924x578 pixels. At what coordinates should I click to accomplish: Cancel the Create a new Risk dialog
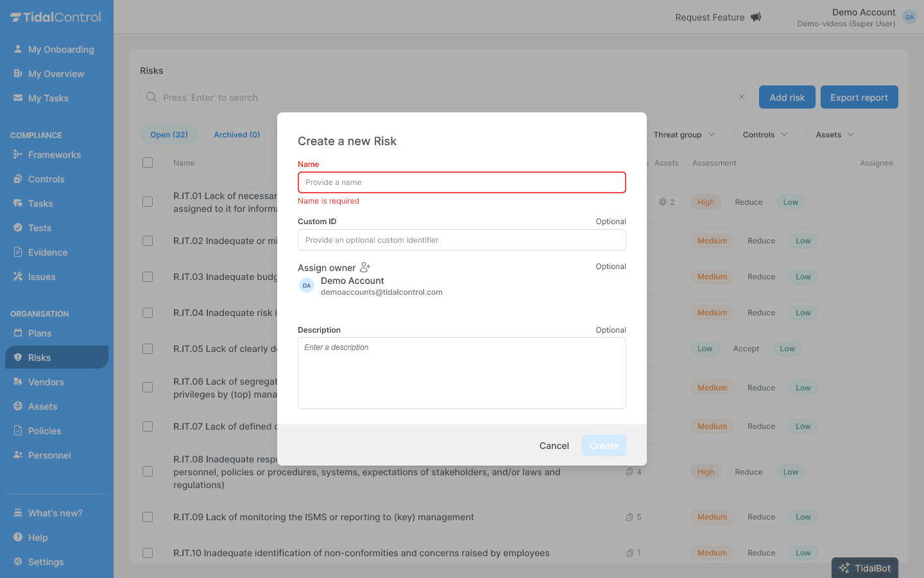tap(554, 446)
